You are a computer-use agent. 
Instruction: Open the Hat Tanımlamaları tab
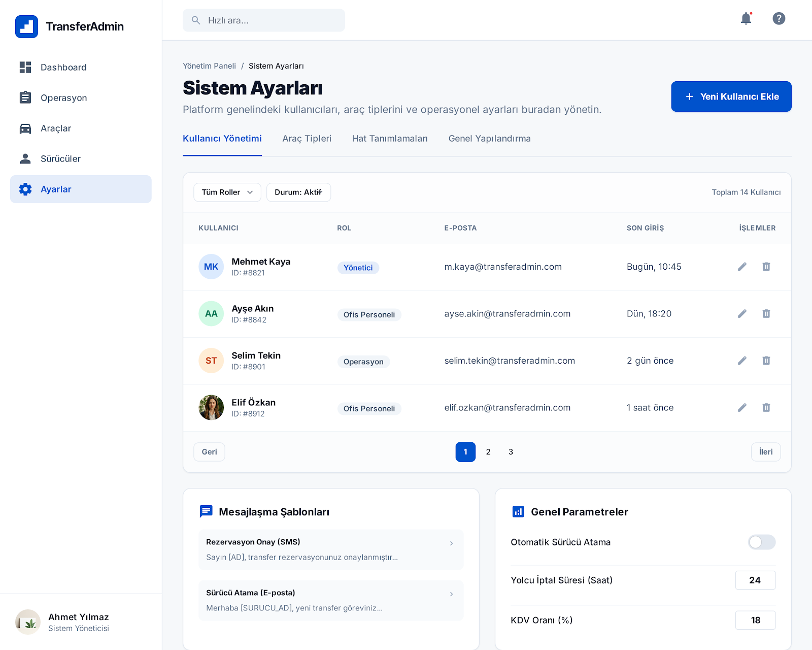coord(390,139)
